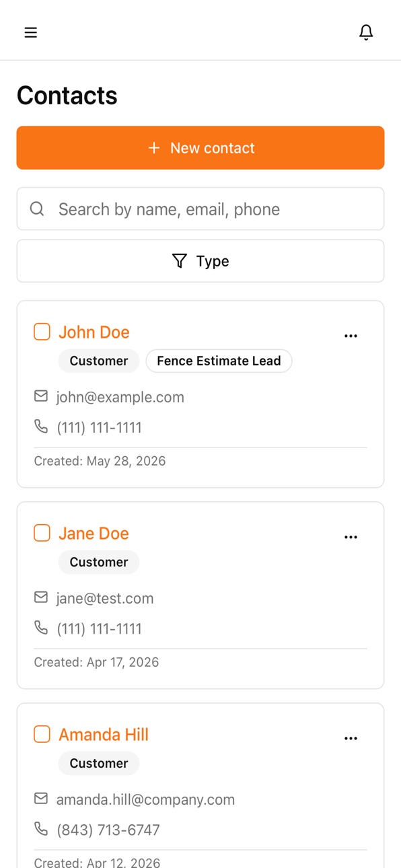Click the phone icon beside (843) 713-6747

pos(41,828)
